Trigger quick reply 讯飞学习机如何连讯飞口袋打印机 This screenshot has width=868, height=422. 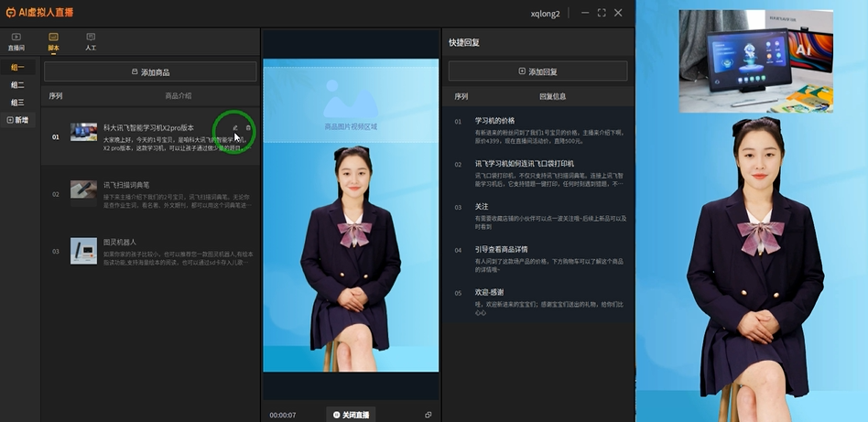(538, 173)
